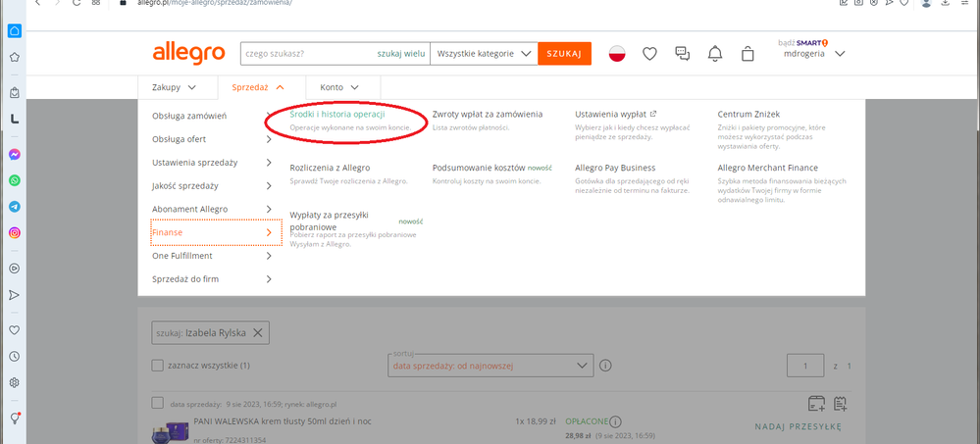This screenshot has height=444, width=980.
Task: Click the Polish flag language icon
Action: [617, 54]
